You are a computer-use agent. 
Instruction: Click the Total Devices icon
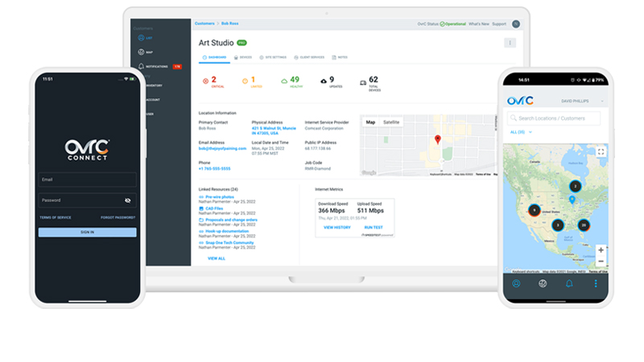(x=363, y=83)
